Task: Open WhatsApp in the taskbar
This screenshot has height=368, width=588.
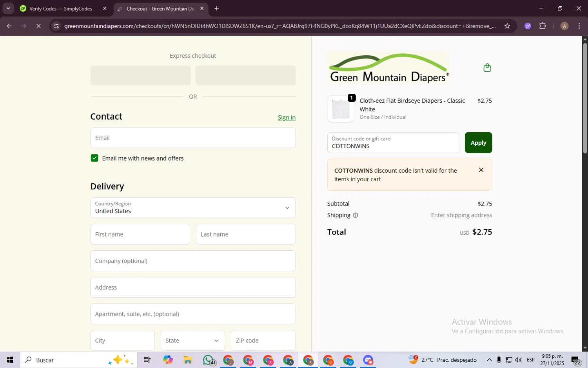Action: pos(209,360)
